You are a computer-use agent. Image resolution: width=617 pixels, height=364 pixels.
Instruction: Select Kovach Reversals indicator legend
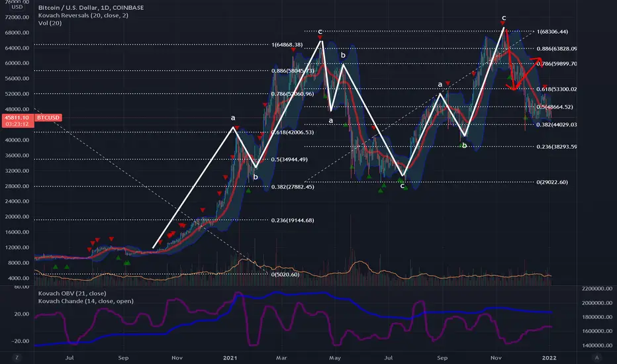[83, 15]
